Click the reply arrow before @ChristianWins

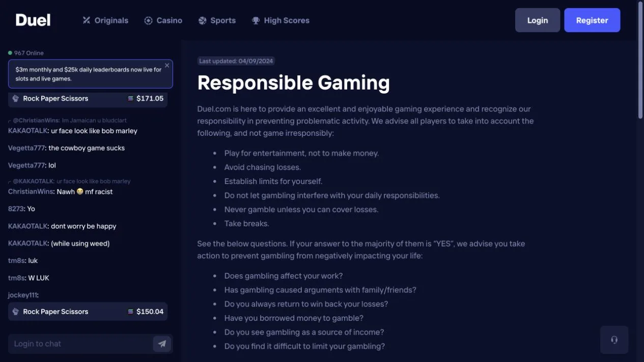tap(10, 121)
